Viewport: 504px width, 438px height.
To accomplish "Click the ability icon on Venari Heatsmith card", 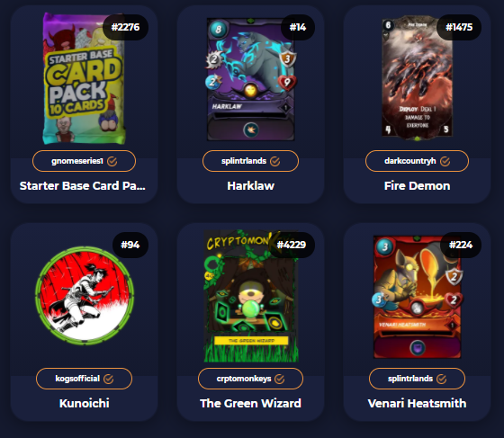I will click(x=418, y=347).
